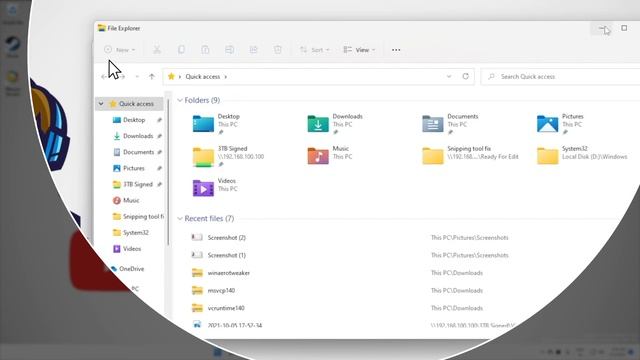Image resolution: width=640 pixels, height=360 pixels.
Task: Select Pictures in navigation pane
Action: coord(133,168)
